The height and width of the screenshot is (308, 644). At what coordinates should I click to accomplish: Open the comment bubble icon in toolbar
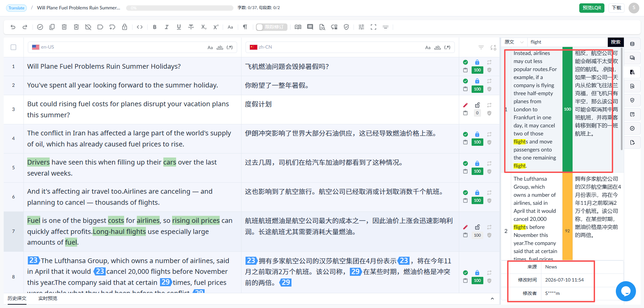pyautogui.click(x=310, y=27)
